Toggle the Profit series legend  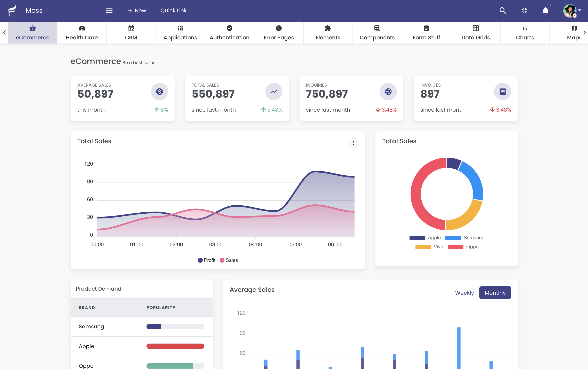[206, 260]
